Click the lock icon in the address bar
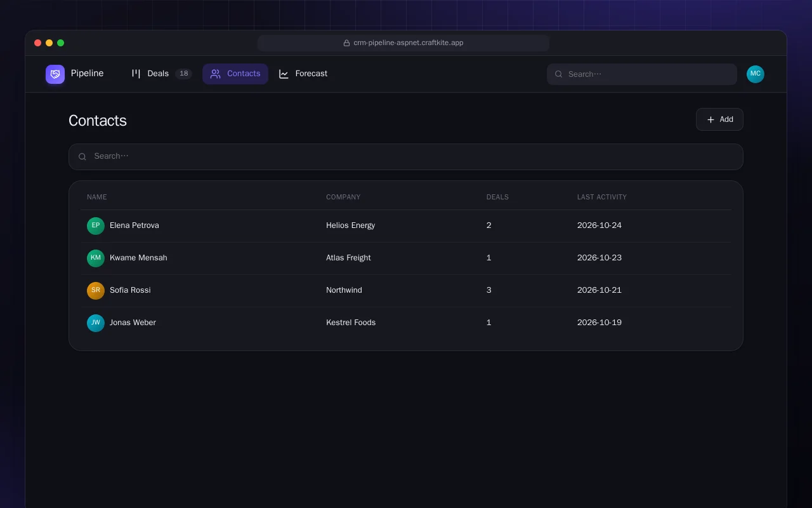This screenshot has width=812, height=508. (346, 43)
